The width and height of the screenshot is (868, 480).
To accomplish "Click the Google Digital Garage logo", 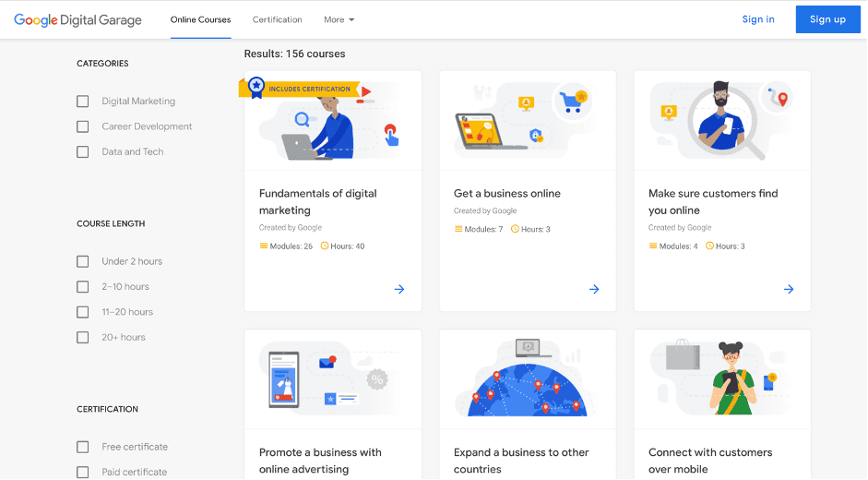I will coord(77,19).
